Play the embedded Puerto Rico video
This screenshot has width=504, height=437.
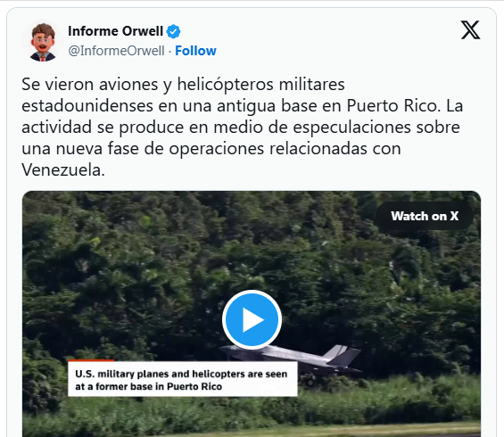click(252, 319)
